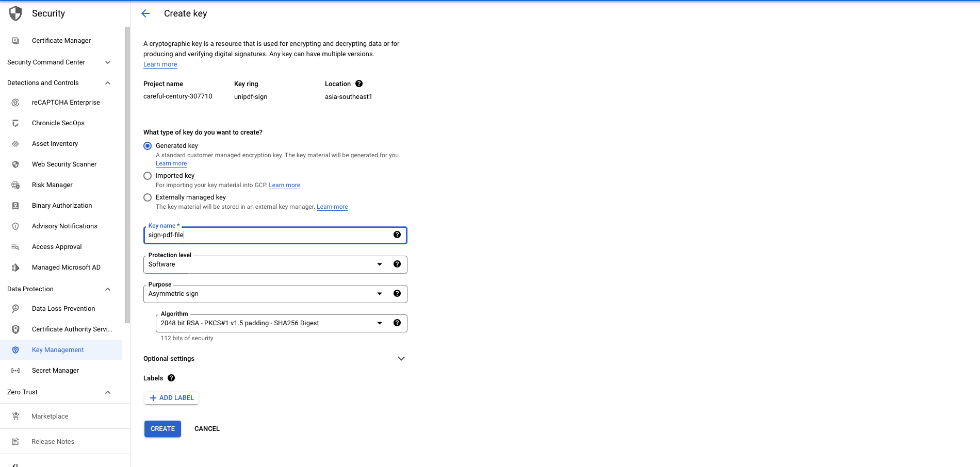980x467 pixels.
Task: Open the Protection level dropdown
Action: (263, 264)
